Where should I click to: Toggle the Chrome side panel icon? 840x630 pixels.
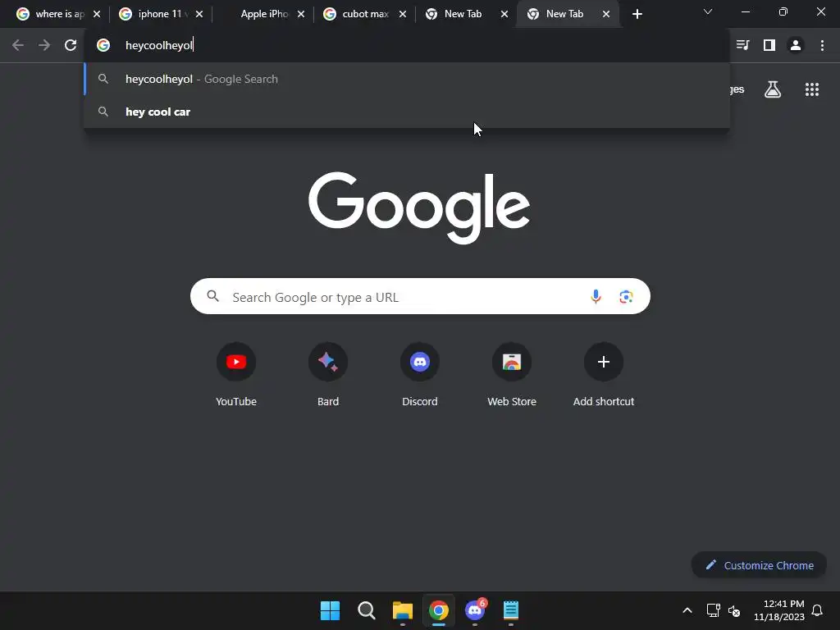[x=769, y=46]
